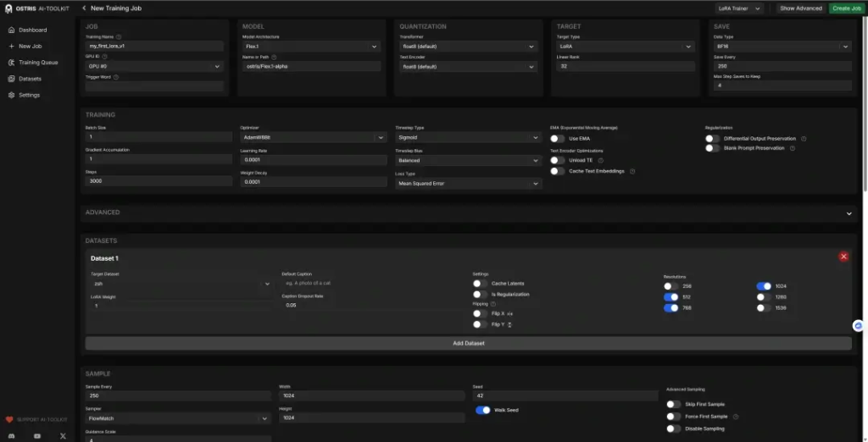Click help icon for Blank Prompt Preservation
Screen dimensions: 868x442
[793, 148]
